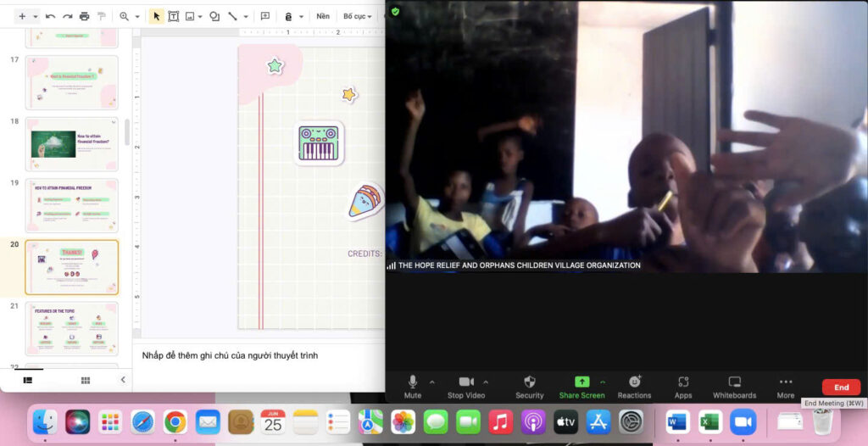
Task: Select the Text box tool
Action: pos(173,16)
